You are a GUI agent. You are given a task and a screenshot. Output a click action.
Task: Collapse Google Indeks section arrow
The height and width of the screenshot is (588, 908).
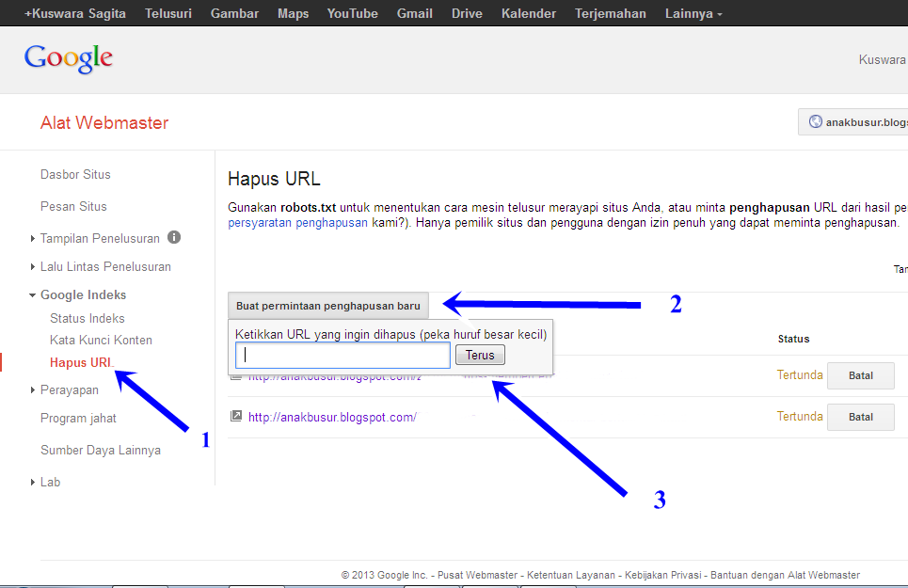(32, 295)
